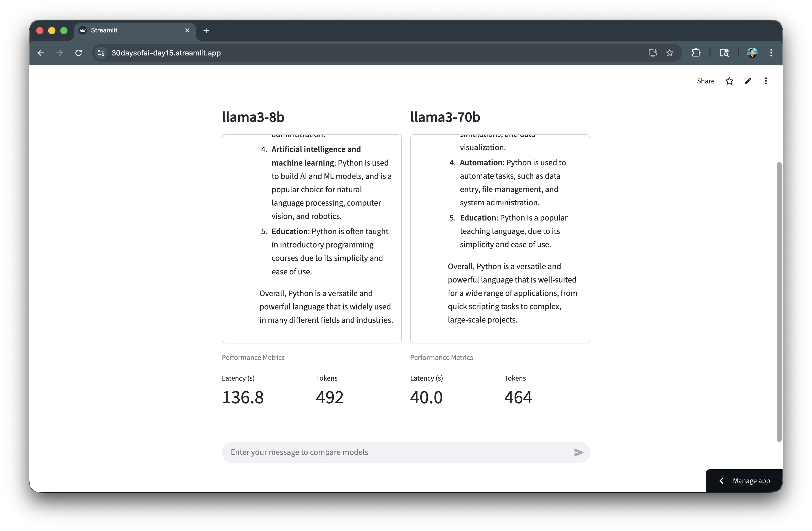Favorite the app with Streamlit star icon
This screenshot has height=531, width=812.
pos(729,81)
